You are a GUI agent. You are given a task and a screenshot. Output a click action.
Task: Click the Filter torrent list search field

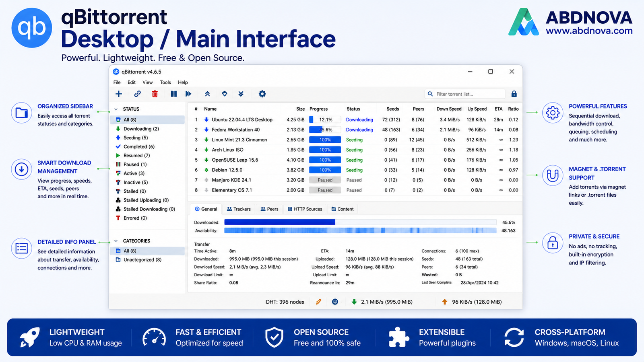(465, 94)
